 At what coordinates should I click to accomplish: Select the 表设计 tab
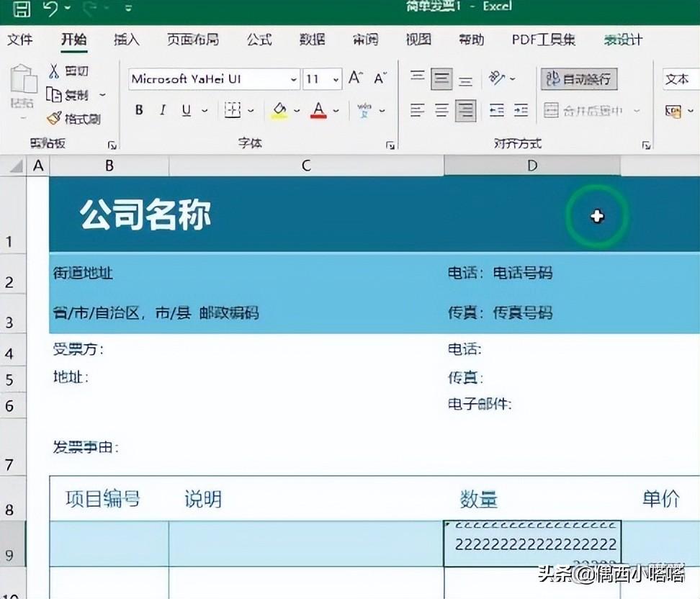point(622,40)
